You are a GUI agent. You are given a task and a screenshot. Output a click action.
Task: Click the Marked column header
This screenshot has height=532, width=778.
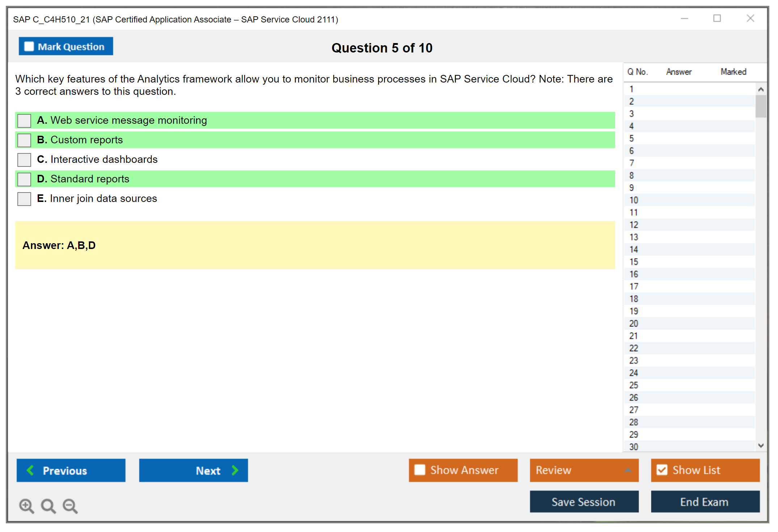(733, 72)
